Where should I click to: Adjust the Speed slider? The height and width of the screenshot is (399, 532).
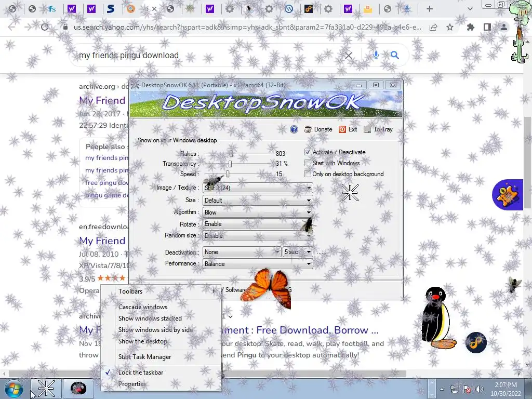pos(228,174)
